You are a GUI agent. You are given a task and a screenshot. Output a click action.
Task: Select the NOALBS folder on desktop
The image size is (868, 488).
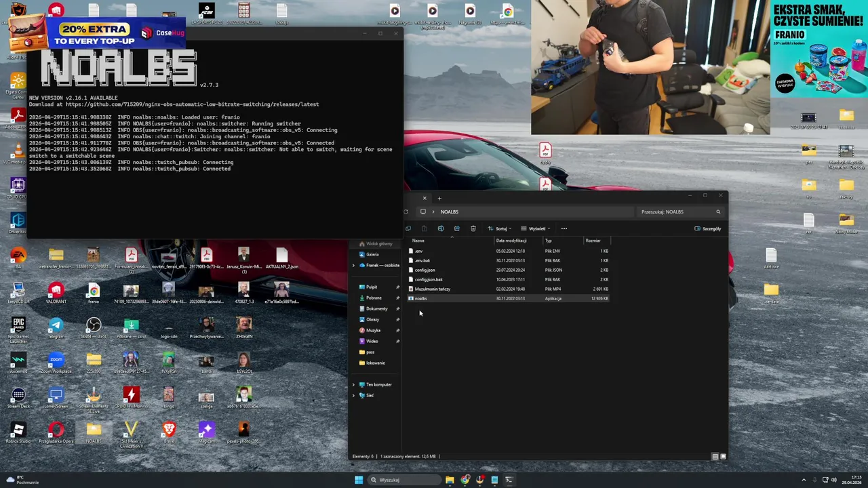(x=94, y=432)
